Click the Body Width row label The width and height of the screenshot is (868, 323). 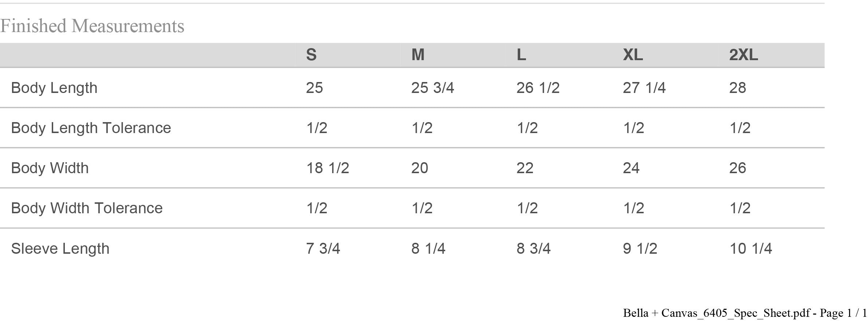(x=50, y=168)
